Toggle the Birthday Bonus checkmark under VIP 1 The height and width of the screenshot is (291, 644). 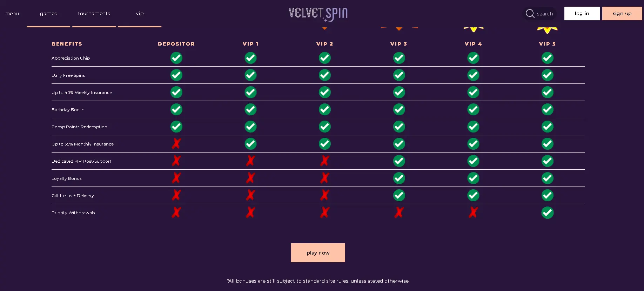[x=250, y=109]
